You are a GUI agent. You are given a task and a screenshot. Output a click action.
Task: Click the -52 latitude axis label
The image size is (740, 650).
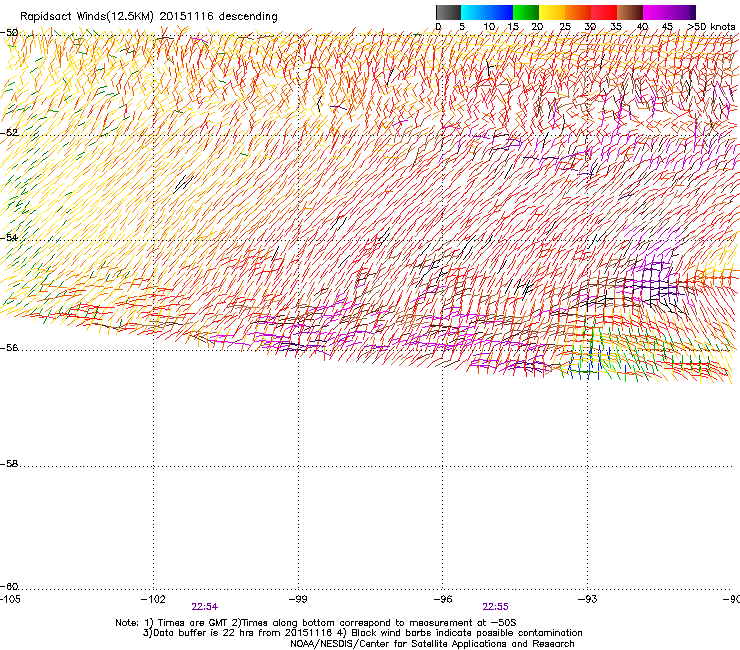[9, 133]
